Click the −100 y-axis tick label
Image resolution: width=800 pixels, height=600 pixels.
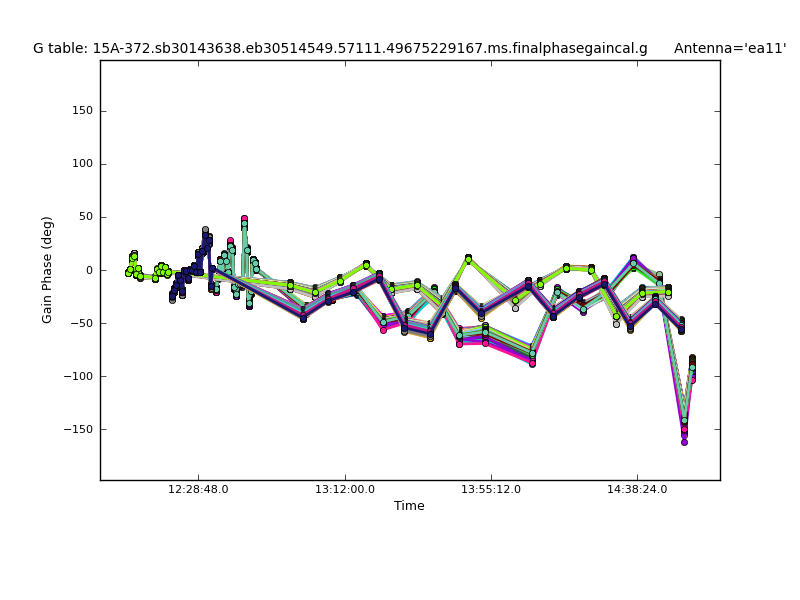[78, 376]
